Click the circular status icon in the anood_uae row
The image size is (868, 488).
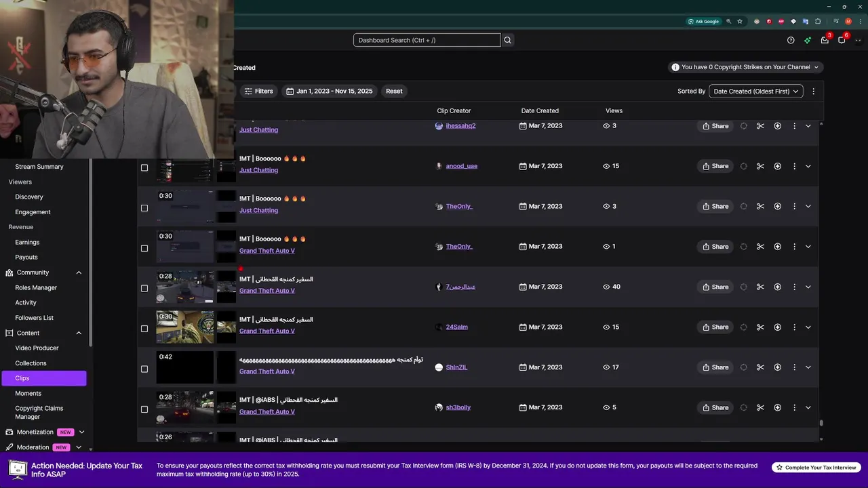[x=744, y=166]
